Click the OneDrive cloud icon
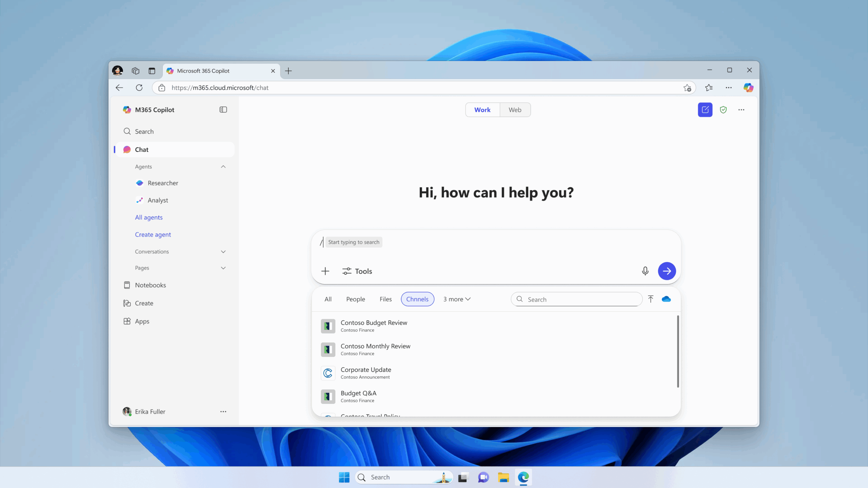This screenshot has height=488, width=868. click(x=666, y=299)
